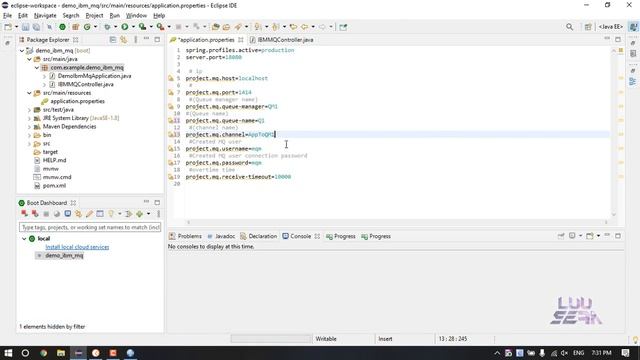The height and width of the screenshot is (360, 640).
Task: Click the Run green play toolbar icon
Action: click(124, 27)
